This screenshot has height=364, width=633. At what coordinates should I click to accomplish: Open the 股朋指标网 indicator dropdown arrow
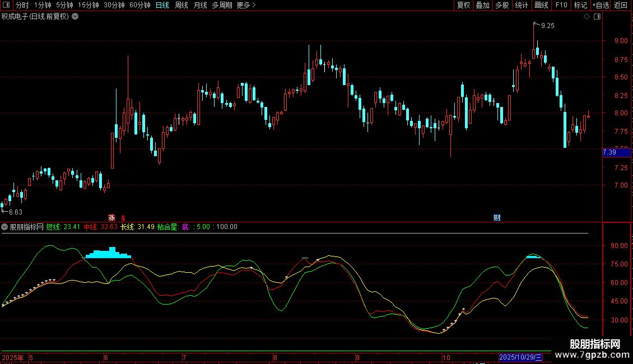5,227
